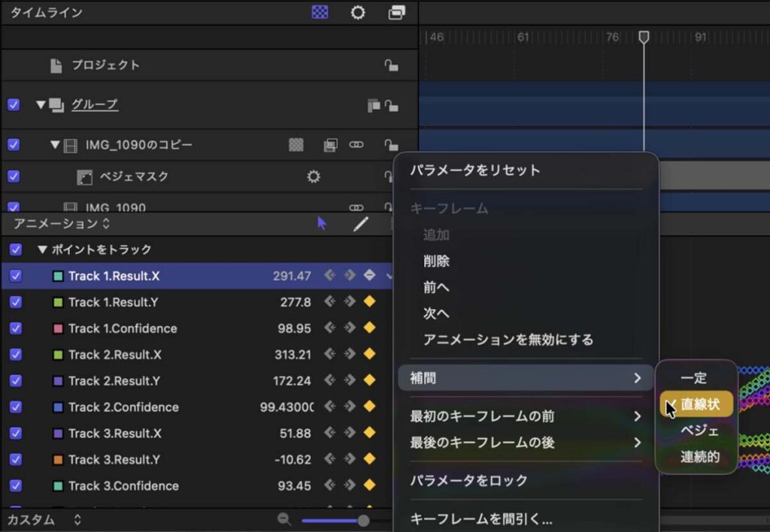Toggle the Track 2.Result.X checkbox
The height and width of the screenshot is (532, 770).
coord(16,355)
